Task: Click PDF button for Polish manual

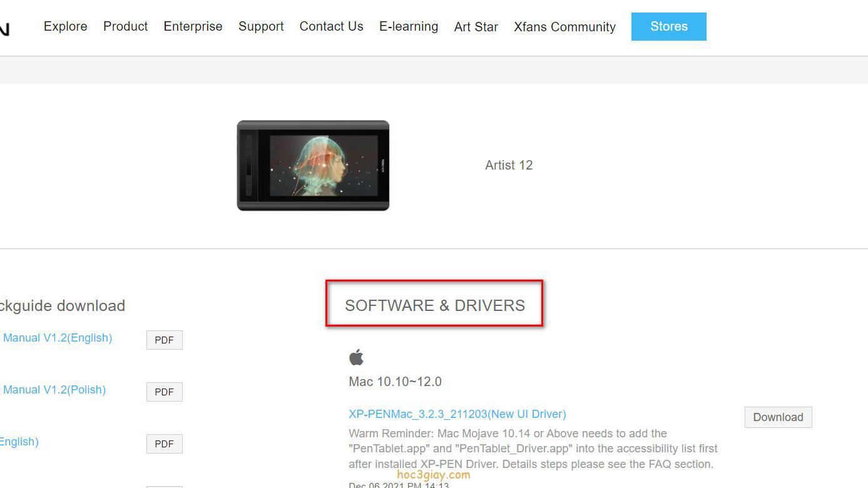Action: pos(164,392)
